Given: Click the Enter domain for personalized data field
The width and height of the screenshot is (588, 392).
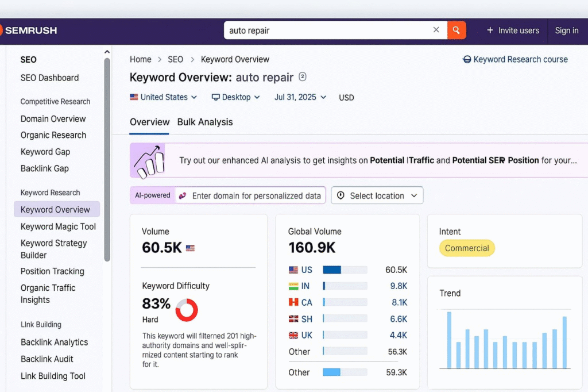Looking at the screenshot, I should [x=250, y=195].
